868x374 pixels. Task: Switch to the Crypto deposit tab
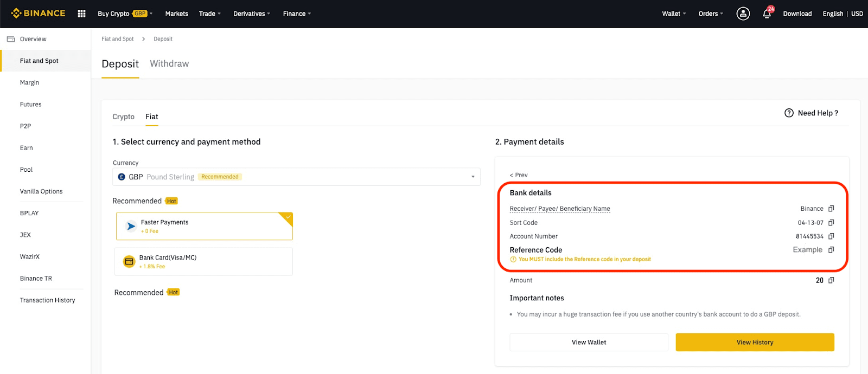pos(124,117)
